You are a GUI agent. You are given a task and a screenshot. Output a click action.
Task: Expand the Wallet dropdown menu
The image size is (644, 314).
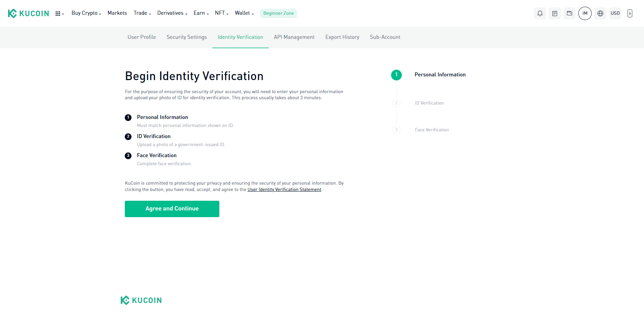tap(244, 13)
